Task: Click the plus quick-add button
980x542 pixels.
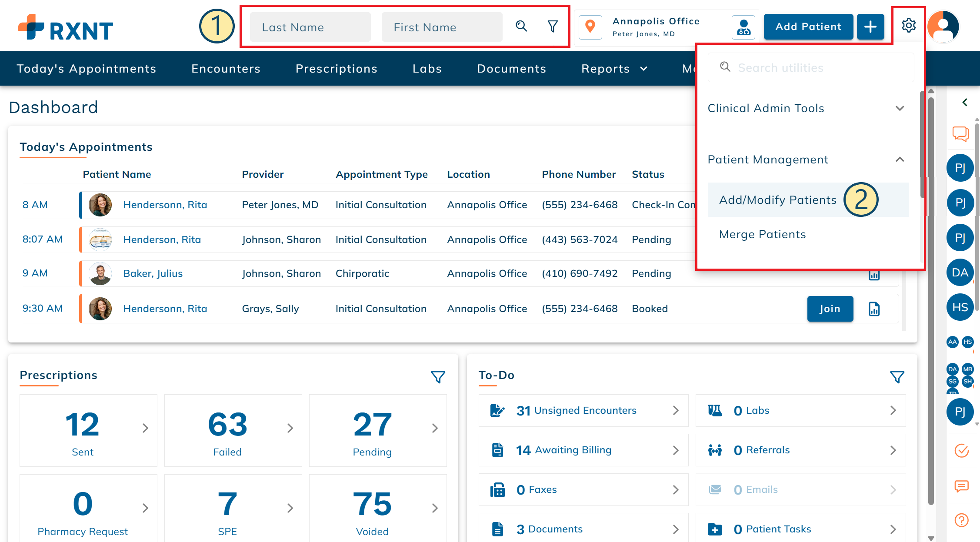Action: [870, 27]
